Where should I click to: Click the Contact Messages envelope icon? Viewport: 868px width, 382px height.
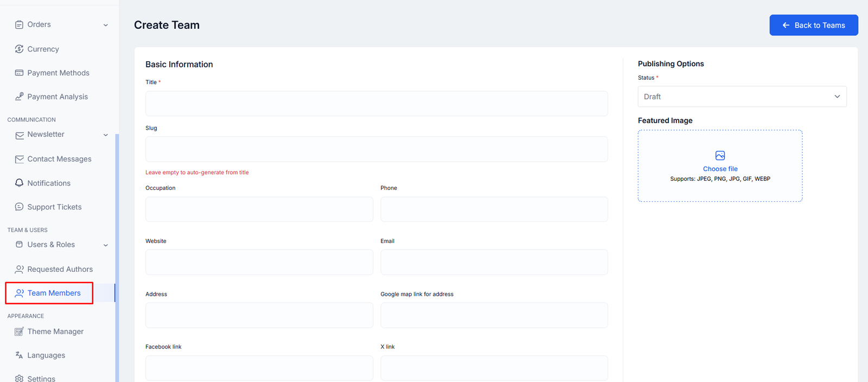[19, 159]
